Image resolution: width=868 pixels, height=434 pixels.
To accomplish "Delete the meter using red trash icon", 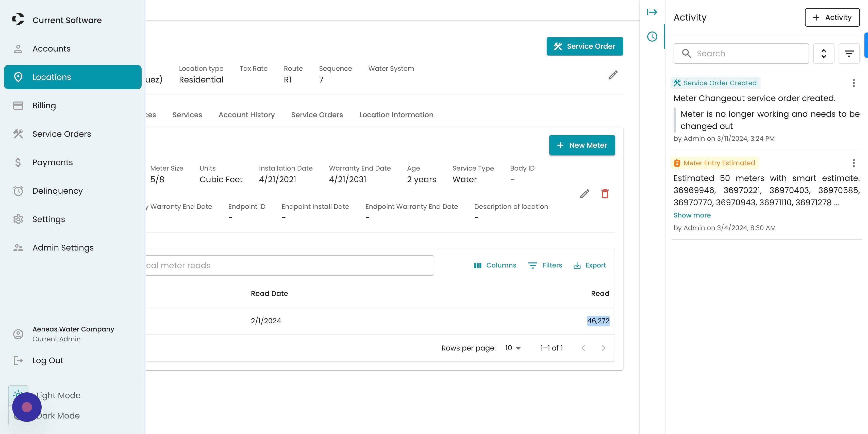I will 605,194.
